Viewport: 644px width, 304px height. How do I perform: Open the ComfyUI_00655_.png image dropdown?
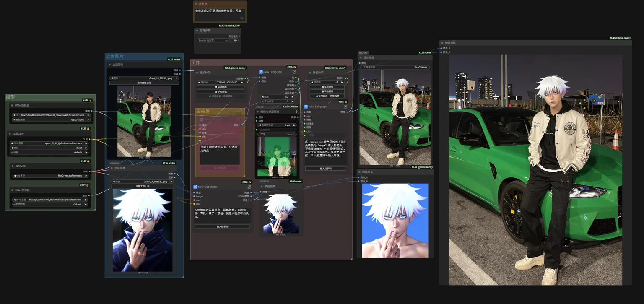(x=143, y=182)
